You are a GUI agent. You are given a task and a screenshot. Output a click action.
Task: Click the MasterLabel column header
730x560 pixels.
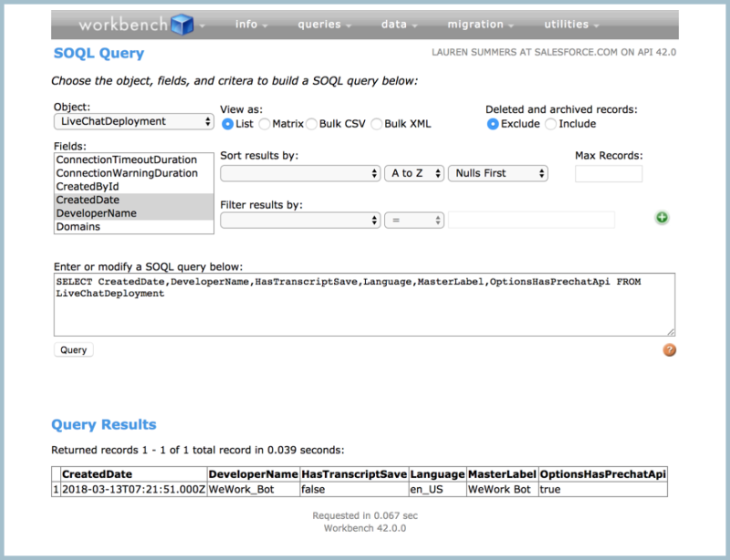tap(503, 474)
